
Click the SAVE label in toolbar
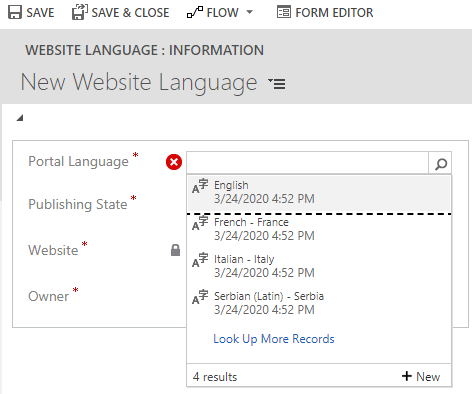click(40, 13)
